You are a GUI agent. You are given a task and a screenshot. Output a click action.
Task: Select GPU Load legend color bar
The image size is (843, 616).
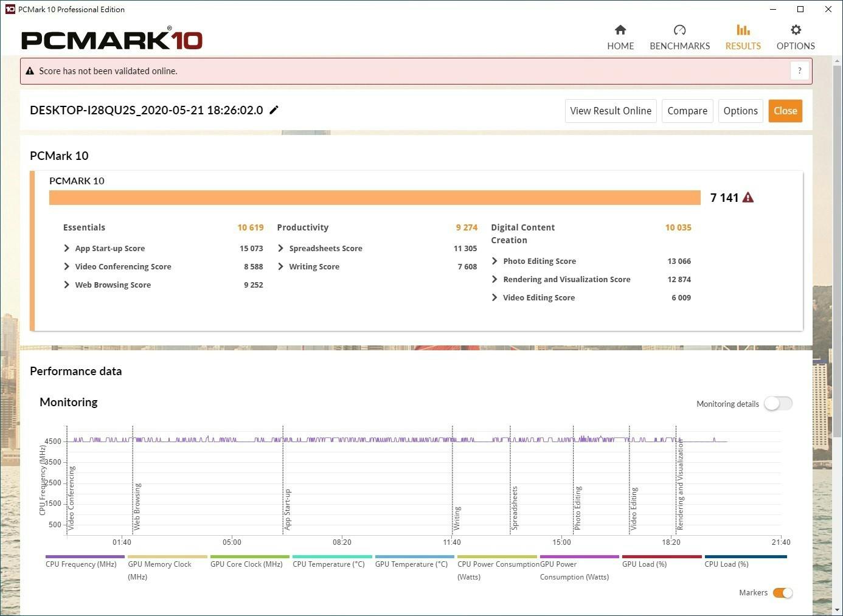(x=662, y=556)
